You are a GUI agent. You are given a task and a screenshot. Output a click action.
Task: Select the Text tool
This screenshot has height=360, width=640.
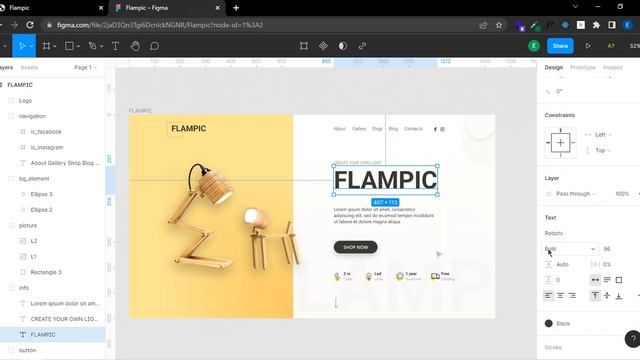click(x=116, y=46)
